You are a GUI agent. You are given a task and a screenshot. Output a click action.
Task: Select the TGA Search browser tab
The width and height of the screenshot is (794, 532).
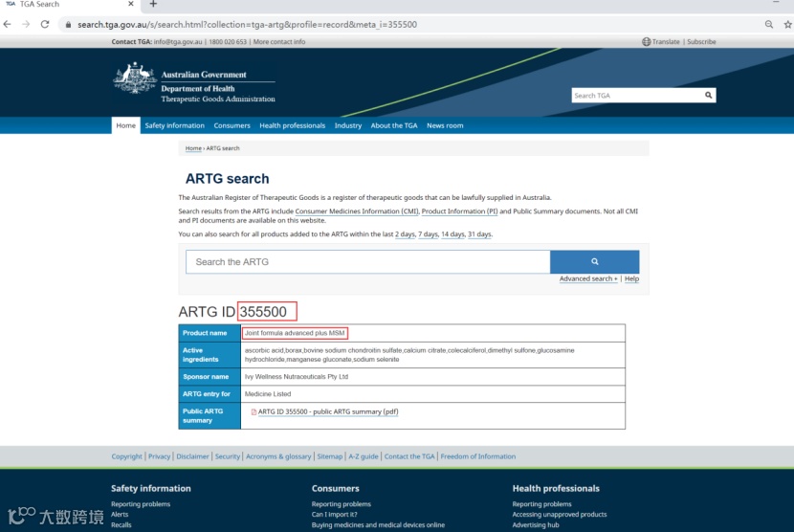(x=68, y=4)
